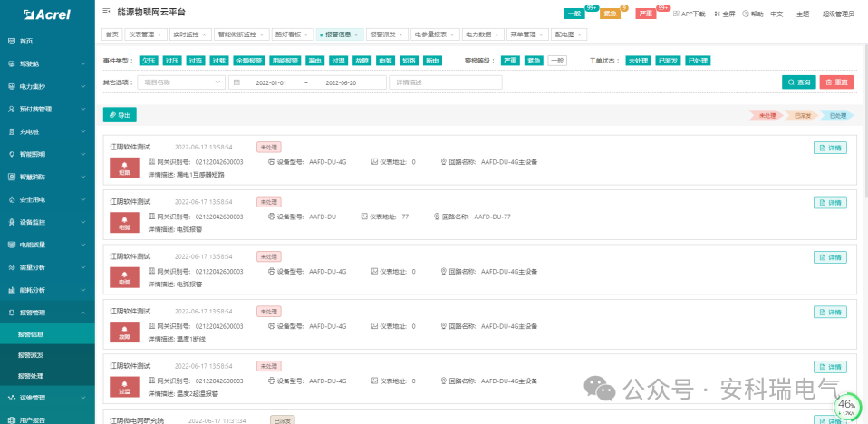
Task: Toggle the 未处理 work order status filter
Action: pos(638,61)
